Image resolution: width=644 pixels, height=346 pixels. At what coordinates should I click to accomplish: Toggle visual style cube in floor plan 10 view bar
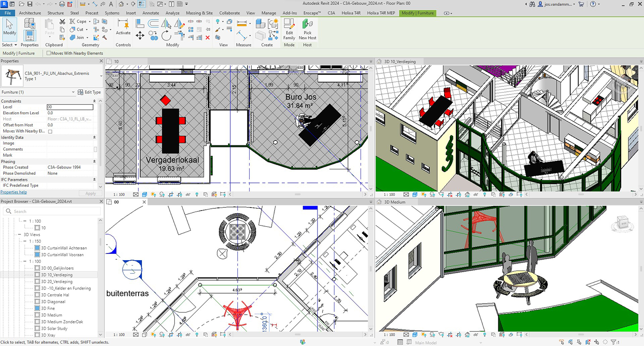point(144,194)
